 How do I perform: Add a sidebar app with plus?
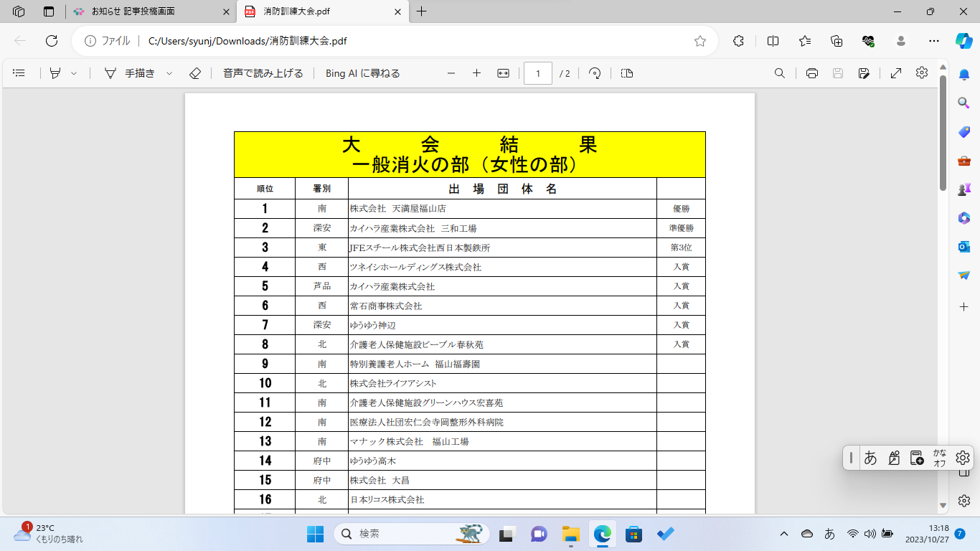pyautogui.click(x=964, y=306)
